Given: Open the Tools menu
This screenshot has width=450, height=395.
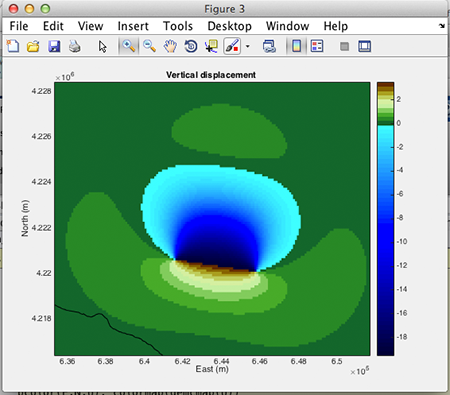Looking at the screenshot, I should click(x=178, y=26).
